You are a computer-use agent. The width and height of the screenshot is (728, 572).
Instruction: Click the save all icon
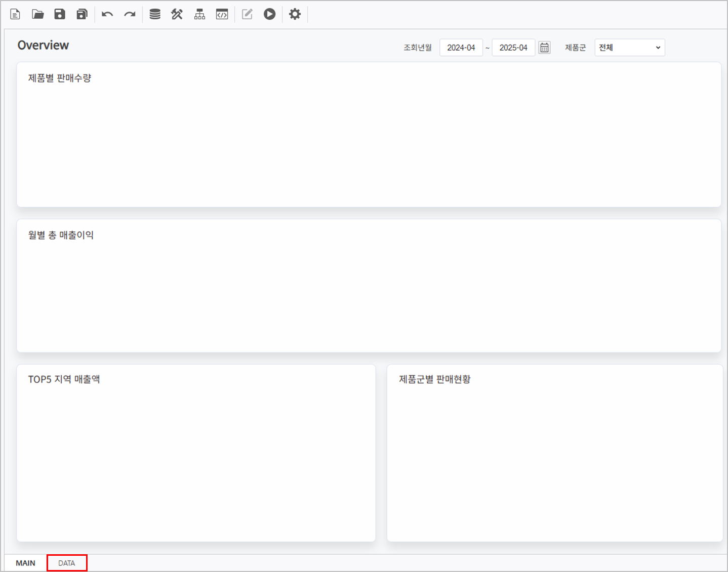click(82, 14)
